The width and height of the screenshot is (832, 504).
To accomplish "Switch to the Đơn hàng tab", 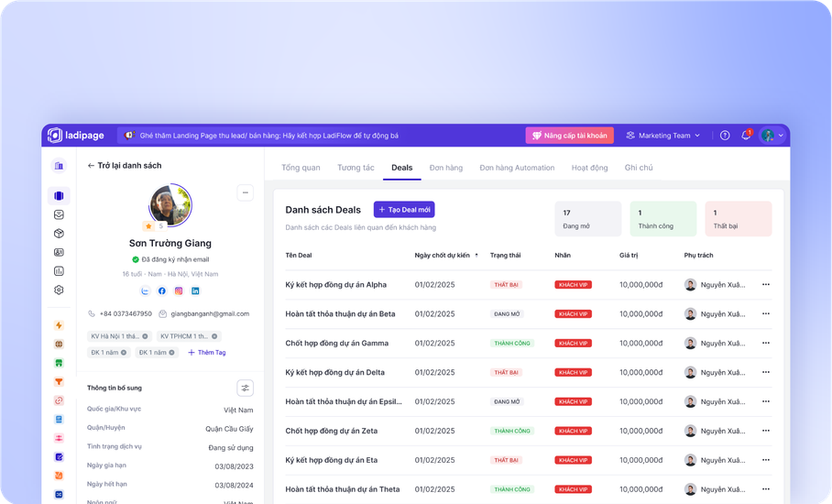I will click(446, 168).
